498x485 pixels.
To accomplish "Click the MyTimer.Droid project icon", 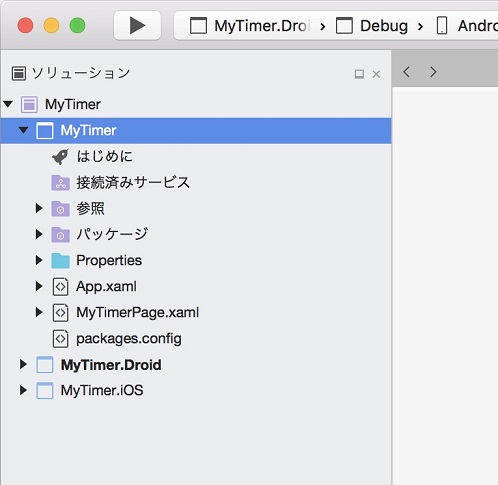I will point(45,365).
